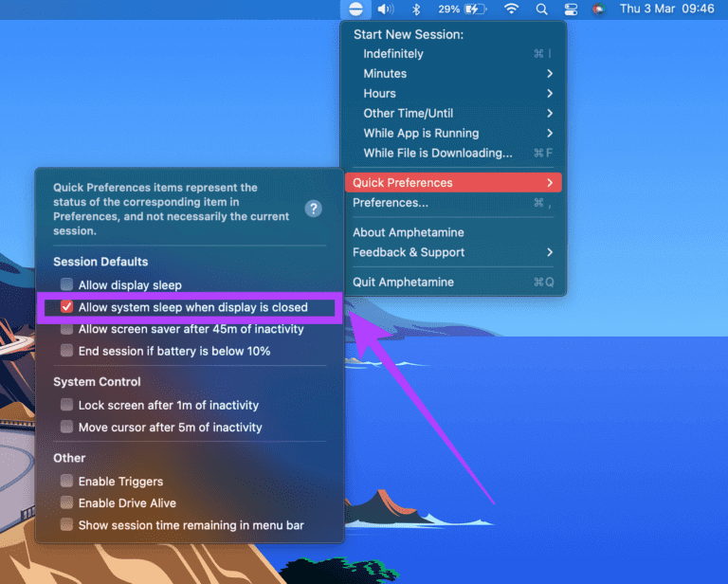Screen dimensions: 728x584
Task: Open Preferences... menu item
Action: coord(454,203)
